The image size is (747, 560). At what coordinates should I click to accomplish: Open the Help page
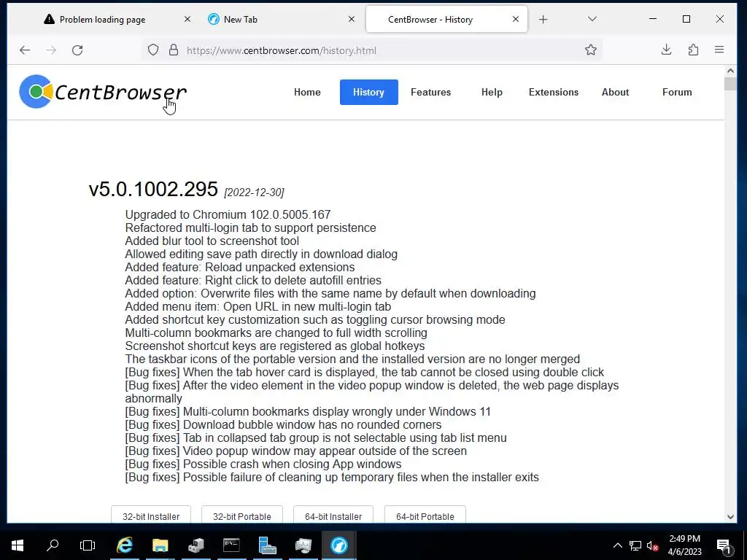pos(492,93)
